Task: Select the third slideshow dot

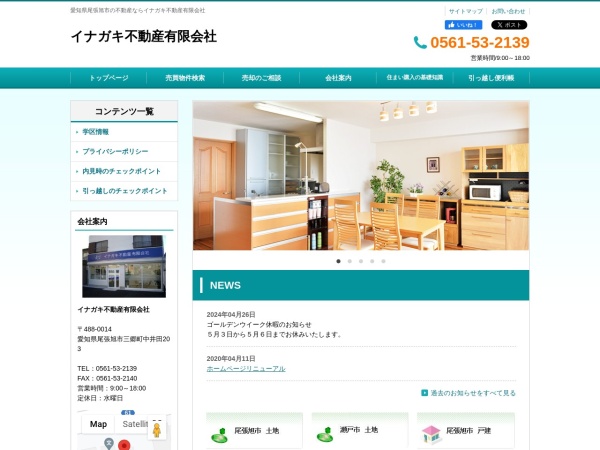Action: click(361, 261)
